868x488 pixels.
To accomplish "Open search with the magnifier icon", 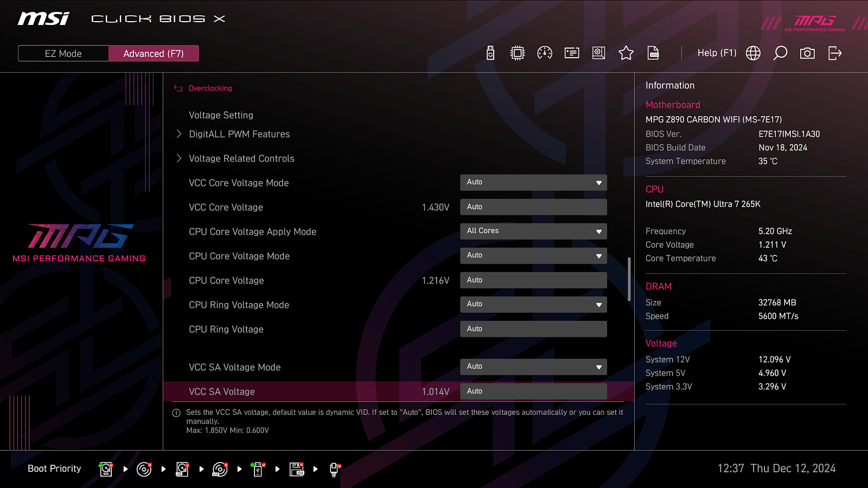I will (x=780, y=53).
